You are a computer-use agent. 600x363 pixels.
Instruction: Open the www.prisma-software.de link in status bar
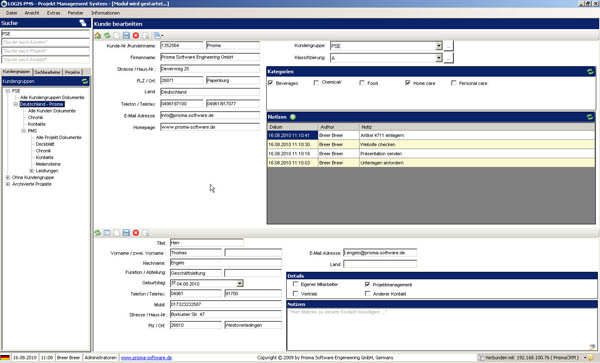146,358
